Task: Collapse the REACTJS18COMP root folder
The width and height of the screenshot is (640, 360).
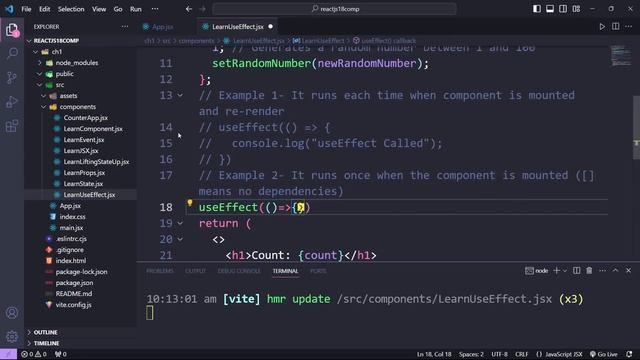Action: coord(29,41)
